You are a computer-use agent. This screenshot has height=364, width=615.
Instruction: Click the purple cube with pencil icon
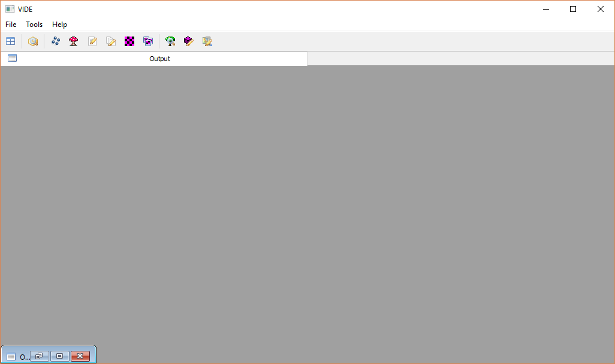coord(189,41)
